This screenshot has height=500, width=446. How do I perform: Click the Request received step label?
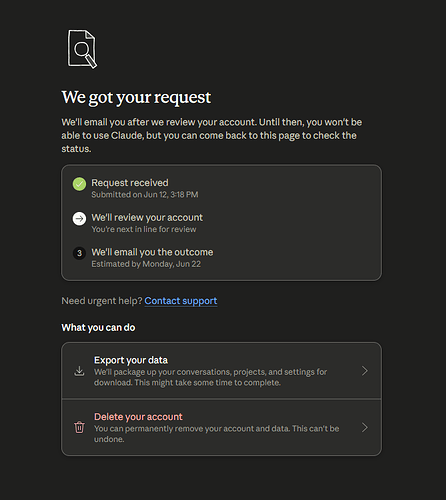tap(130, 183)
